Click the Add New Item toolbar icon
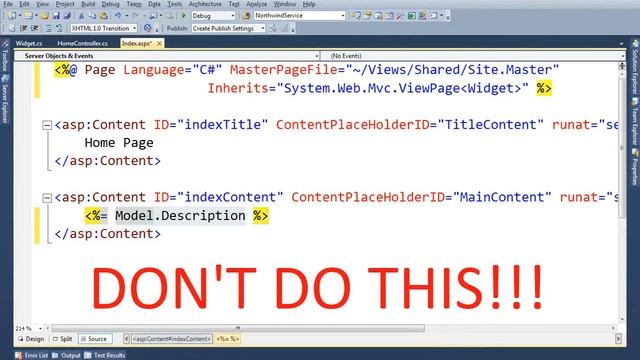The width and height of the screenshot is (640, 360). 29,16
